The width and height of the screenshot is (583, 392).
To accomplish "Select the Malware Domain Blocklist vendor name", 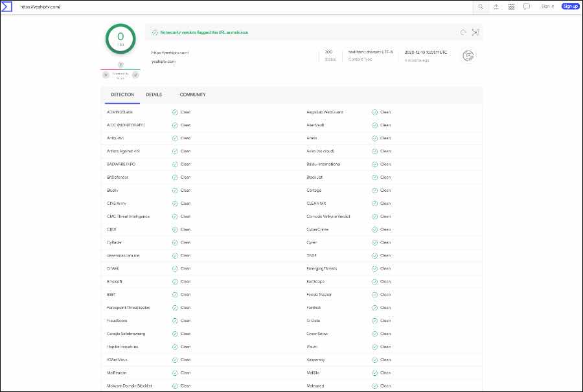I will (130, 386).
